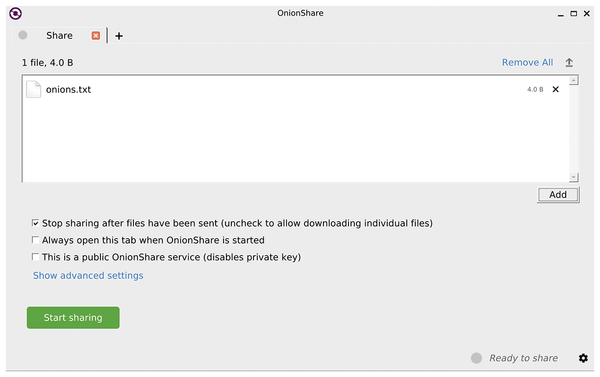Viewport: 600px width, 377px height.
Task: Click the file list scroll up arrow
Action: (x=573, y=80)
